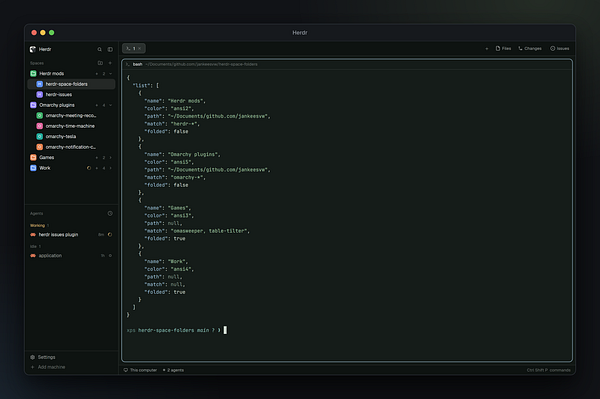The width and height of the screenshot is (600, 399).
Task: Open omarchy-notification-c space
Action: click(x=71, y=147)
